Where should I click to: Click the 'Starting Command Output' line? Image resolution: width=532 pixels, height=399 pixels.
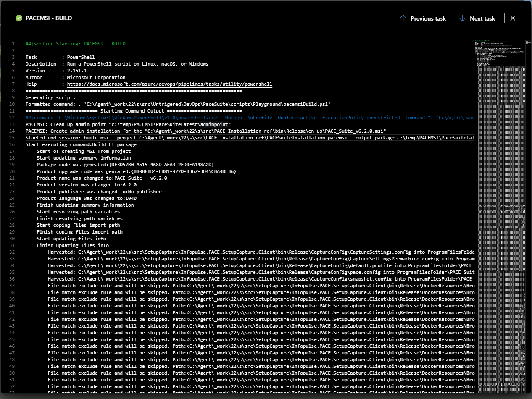134,111
